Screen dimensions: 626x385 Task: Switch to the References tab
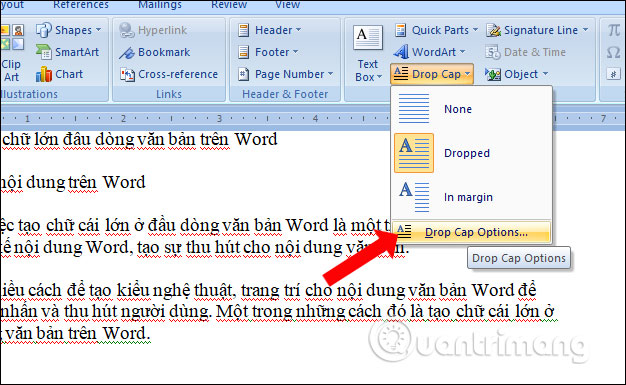[81, 5]
